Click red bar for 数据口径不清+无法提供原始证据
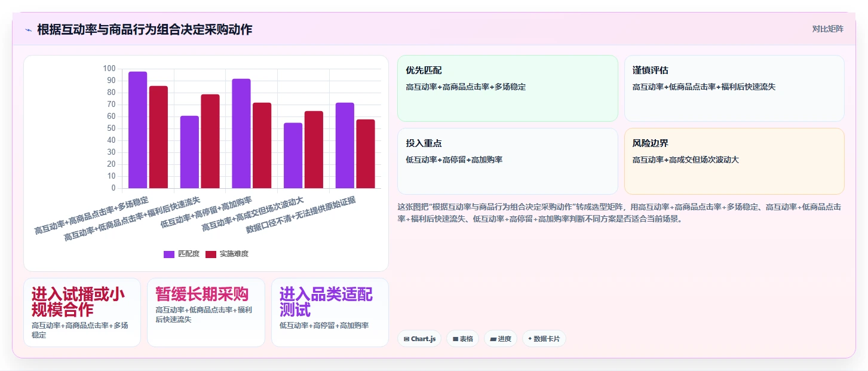The height and width of the screenshot is (371, 868). [366, 154]
